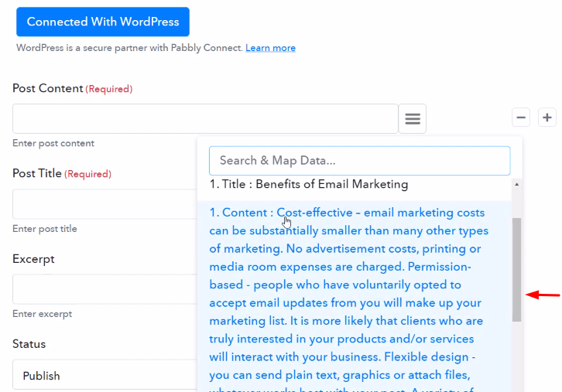Select '1. Title : Benefits of Email Marketing'
Image resolution: width=562 pixels, height=392 pixels.
tap(309, 184)
